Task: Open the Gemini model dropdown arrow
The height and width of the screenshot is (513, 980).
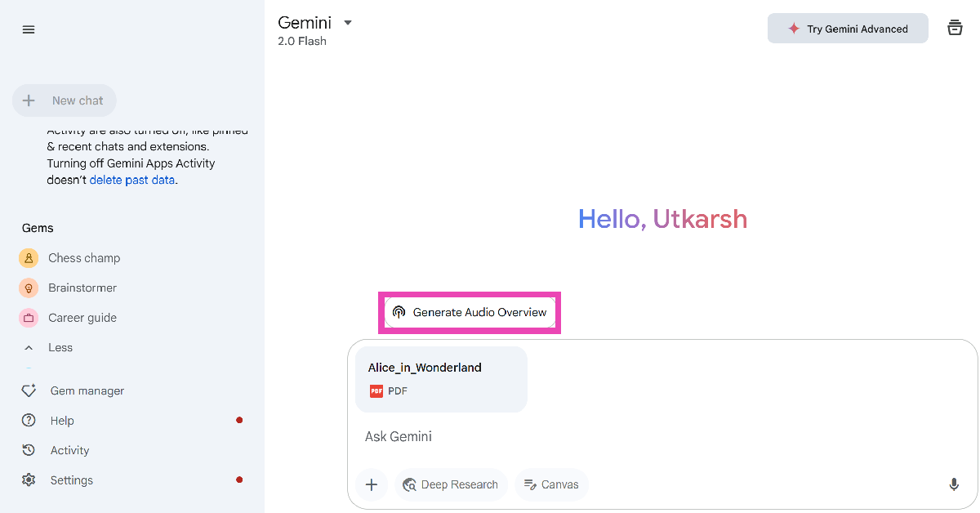Action: pyautogui.click(x=348, y=23)
